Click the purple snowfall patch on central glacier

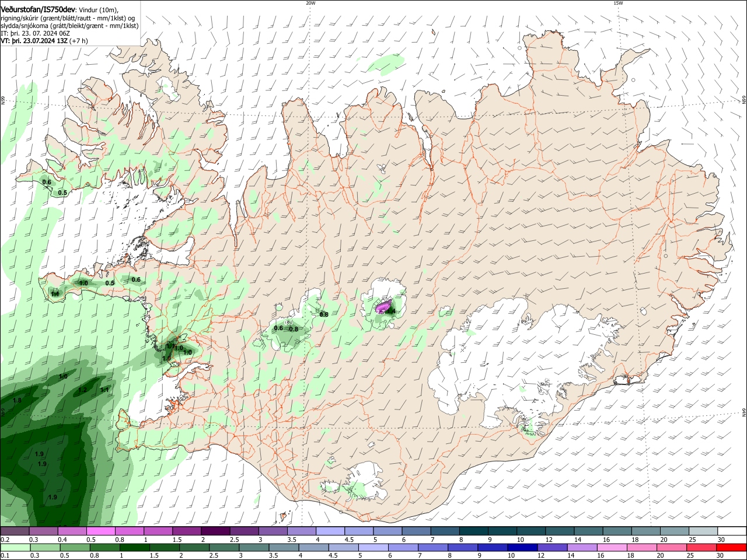pyautogui.click(x=383, y=306)
